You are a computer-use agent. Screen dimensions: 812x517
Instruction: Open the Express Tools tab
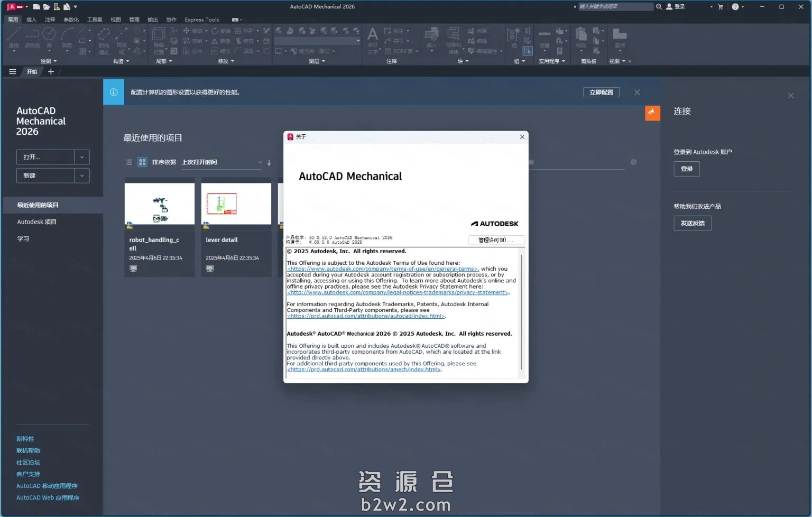[201, 20]
